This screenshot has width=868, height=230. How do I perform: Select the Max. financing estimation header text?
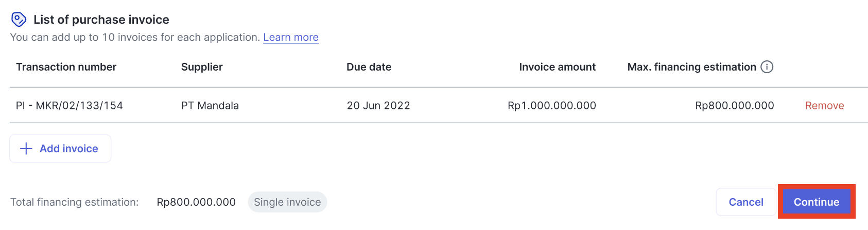coord(691,67)
